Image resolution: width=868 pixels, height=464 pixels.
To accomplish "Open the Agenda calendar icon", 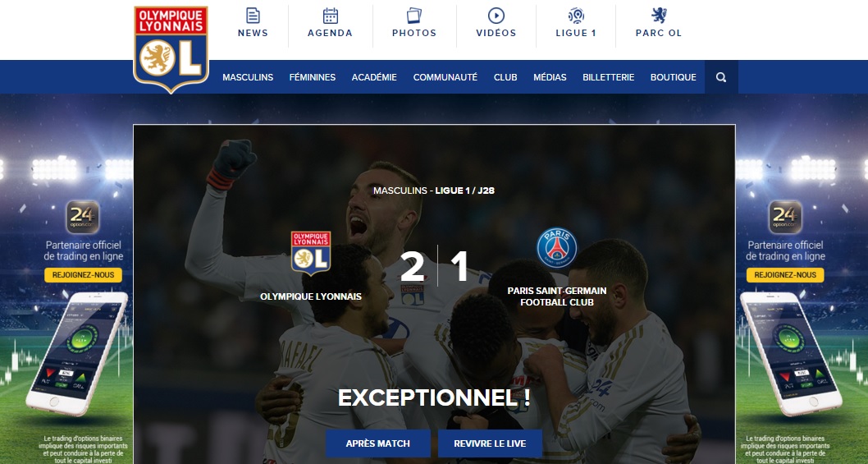I will (x=331, y=16).
